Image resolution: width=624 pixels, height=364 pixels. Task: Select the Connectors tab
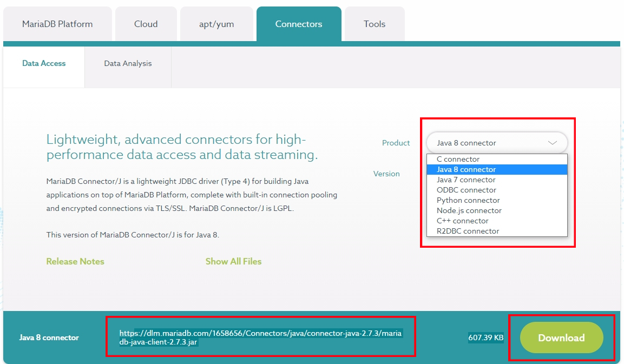coord(298,24)
